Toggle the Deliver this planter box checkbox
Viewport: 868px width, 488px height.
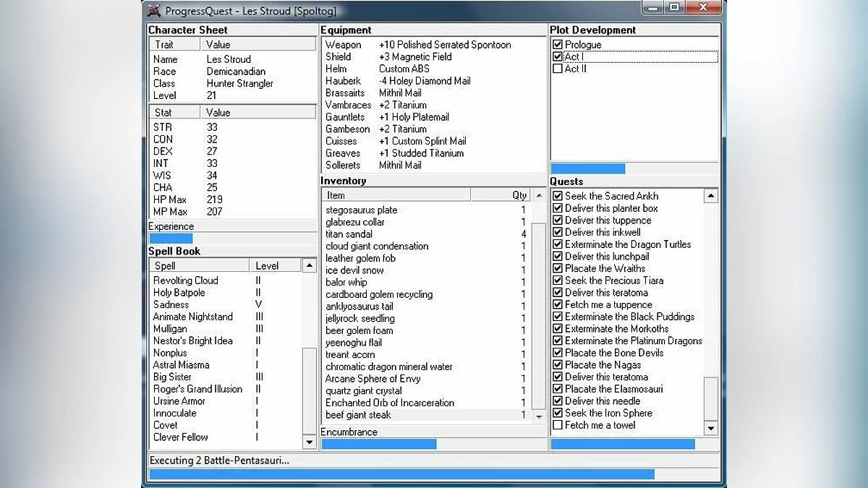557,208
